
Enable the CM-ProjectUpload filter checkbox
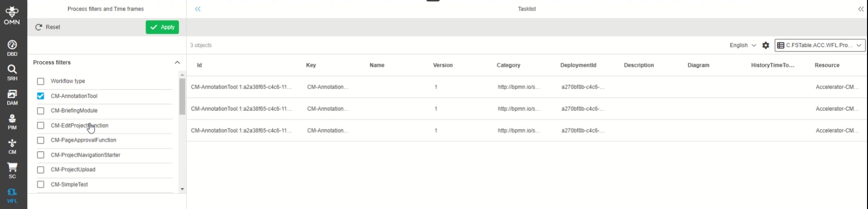tap(41, 170)
